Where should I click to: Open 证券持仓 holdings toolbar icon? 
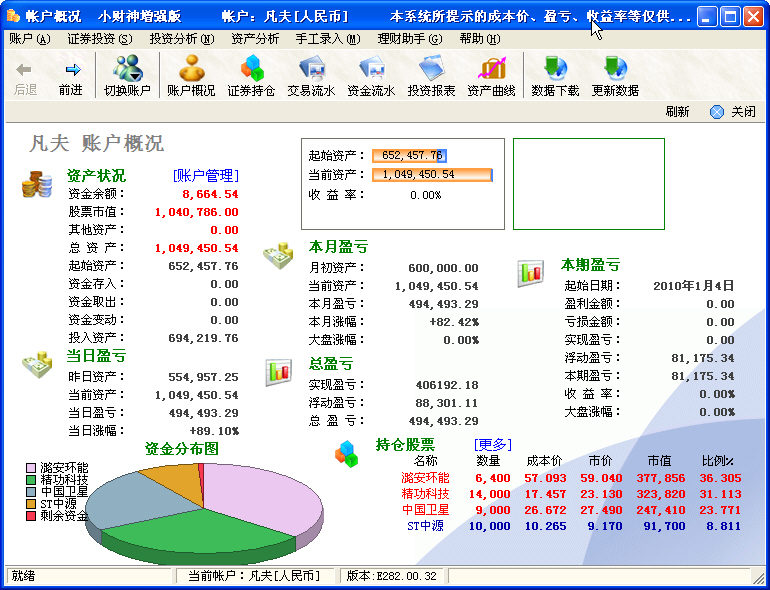coord(251,68)
